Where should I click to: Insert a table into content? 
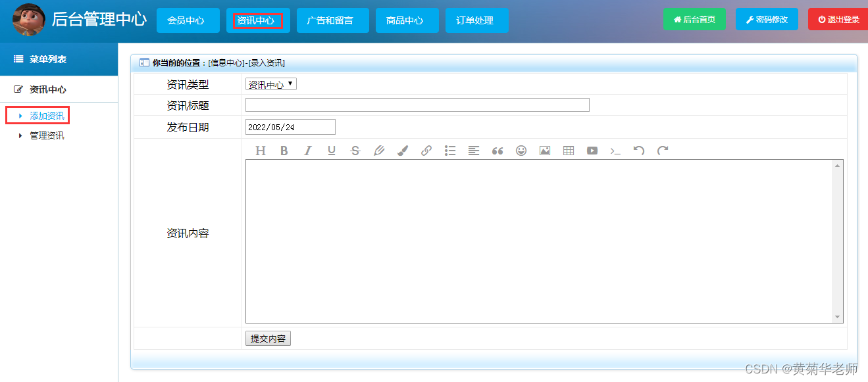(569, 151)
